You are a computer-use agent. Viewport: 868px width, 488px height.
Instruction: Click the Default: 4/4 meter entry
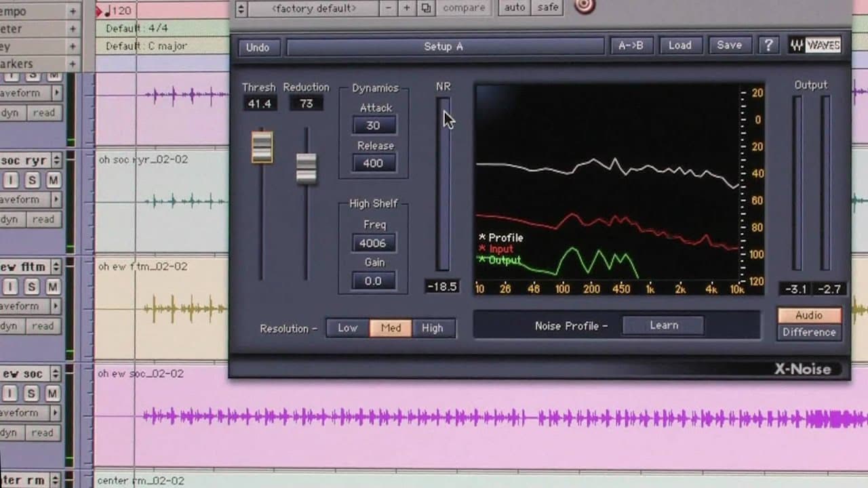point(136,29)
